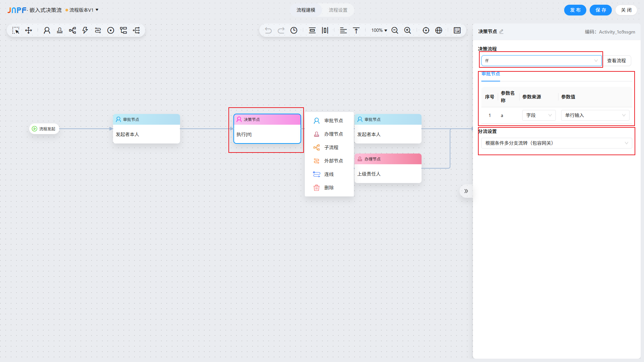This screenshot has height=362, width=644.
Task: Click the lightning trigger node icon
Action: coord(85,31)
